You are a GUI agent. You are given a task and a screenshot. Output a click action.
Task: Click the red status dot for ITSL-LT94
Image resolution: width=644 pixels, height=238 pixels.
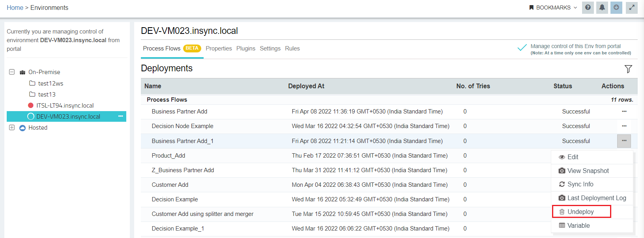pyautogui.click(x=31, y=105)
